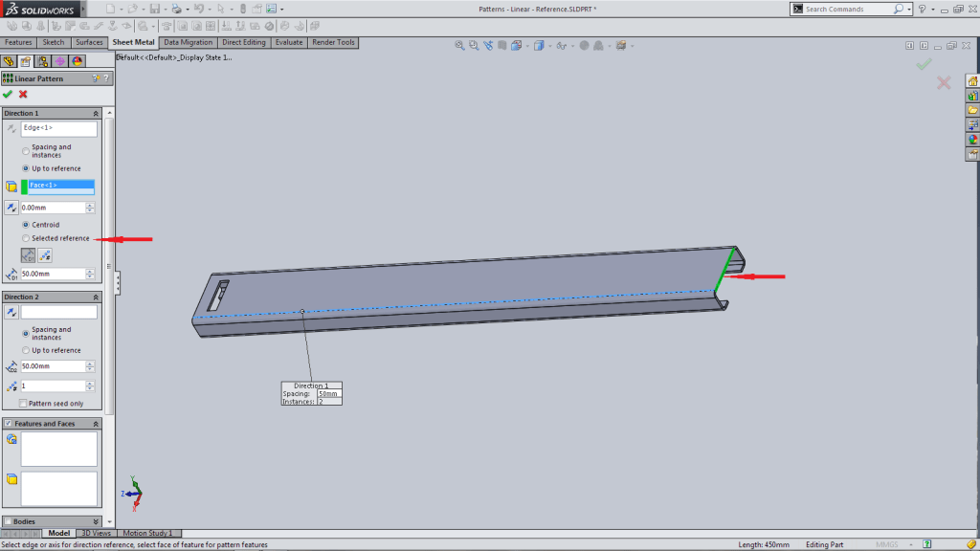Open the Appearances task pane icon
This screenshot has height=551, width=980.
pyautogui.click(x=972, y=139)
